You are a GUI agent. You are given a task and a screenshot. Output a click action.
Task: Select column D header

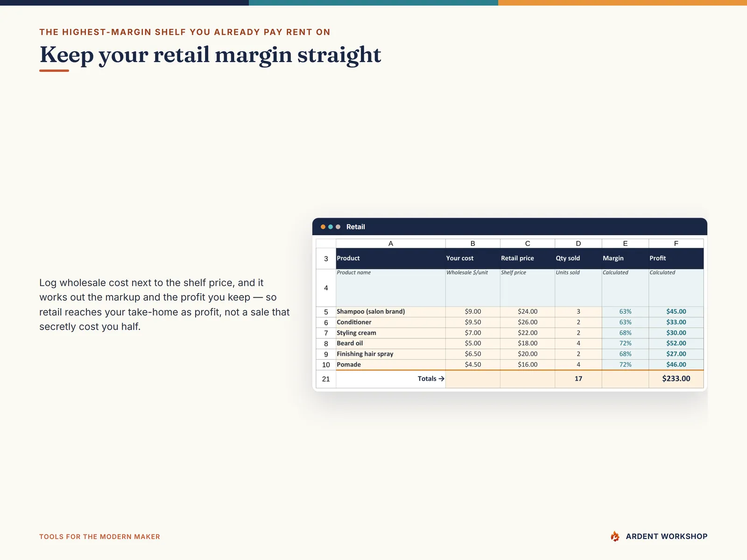tap(578, 244)
